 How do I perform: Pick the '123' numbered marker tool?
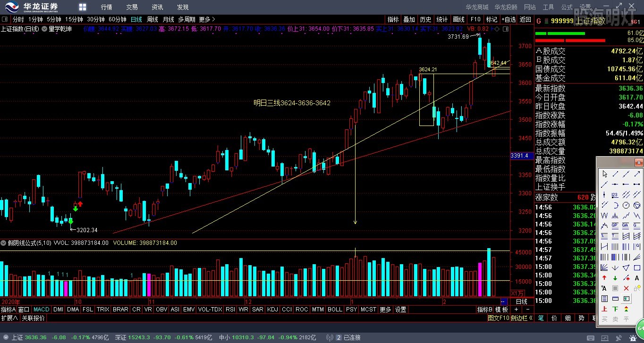(x=615, y=194)
